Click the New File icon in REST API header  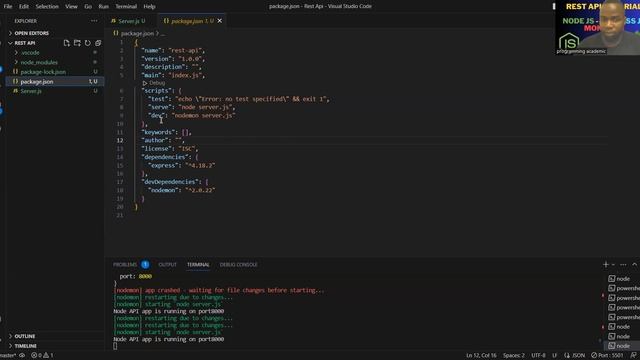coord(67,43)
